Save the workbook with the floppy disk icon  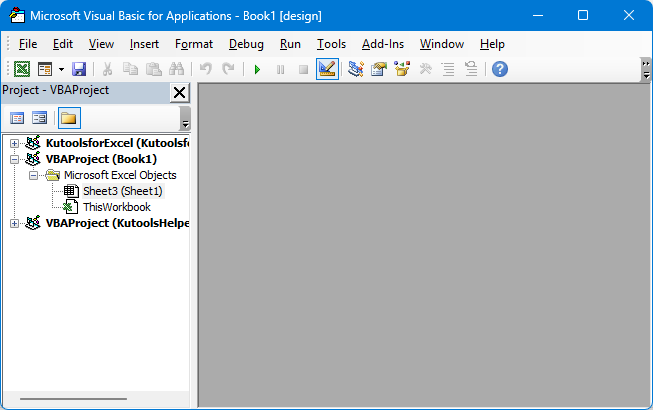tap(79, 69)
